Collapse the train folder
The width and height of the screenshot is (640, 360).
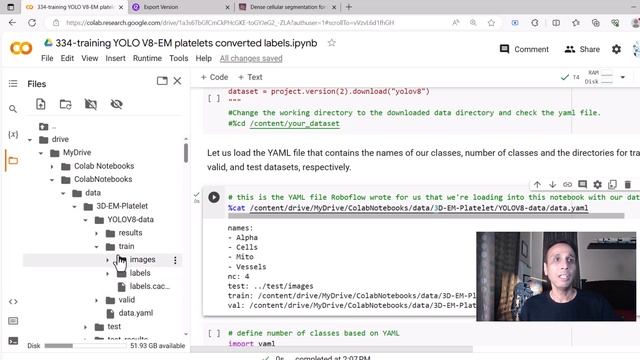click(x=97, y=247)
